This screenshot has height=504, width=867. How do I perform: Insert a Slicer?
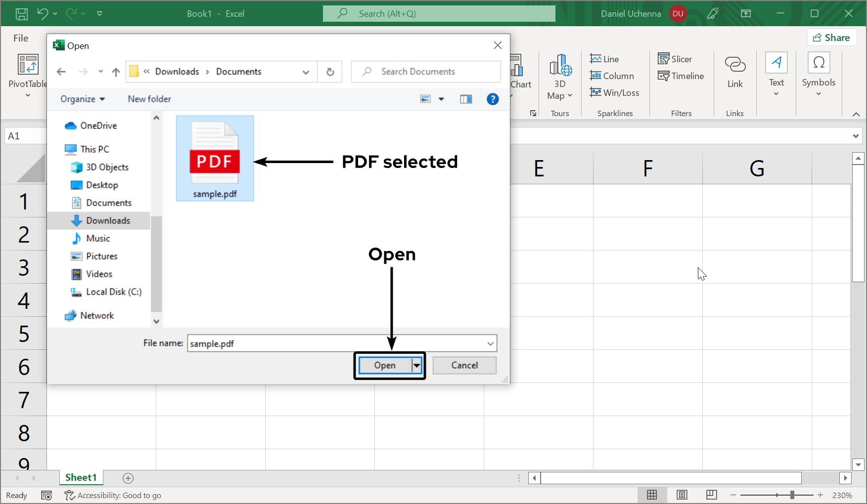pos(676,59)
